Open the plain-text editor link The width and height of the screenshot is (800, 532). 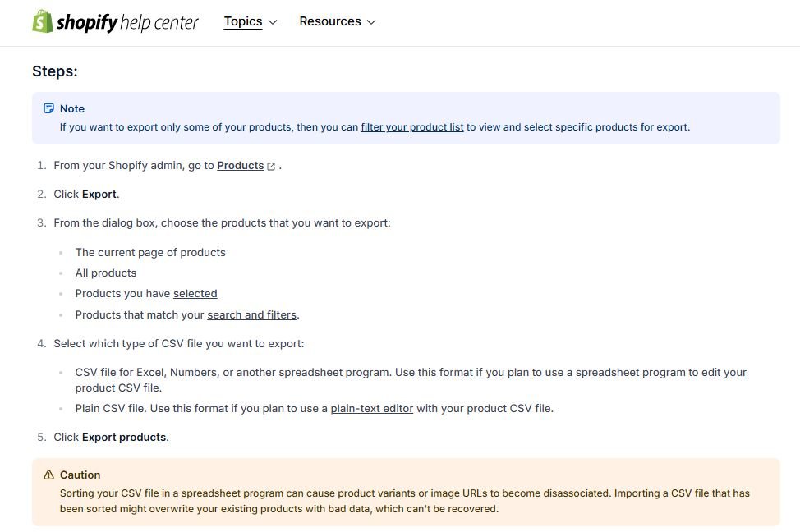(x=371, y=409)
